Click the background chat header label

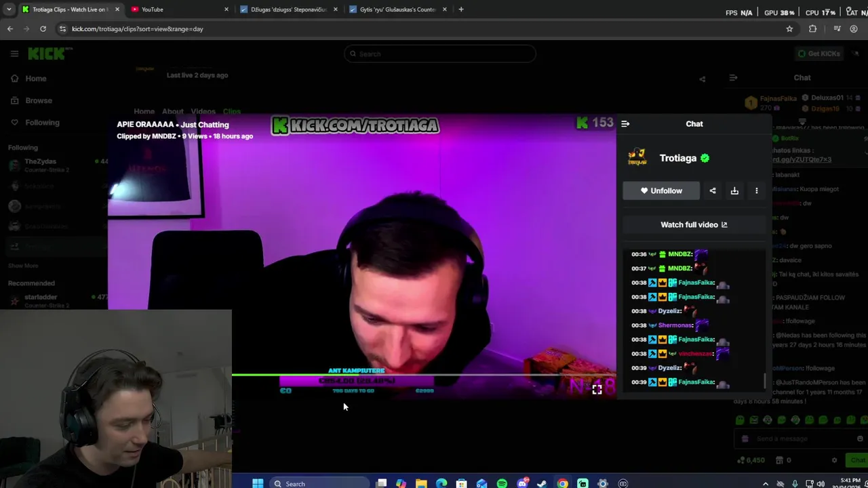[x=802, y=79]
